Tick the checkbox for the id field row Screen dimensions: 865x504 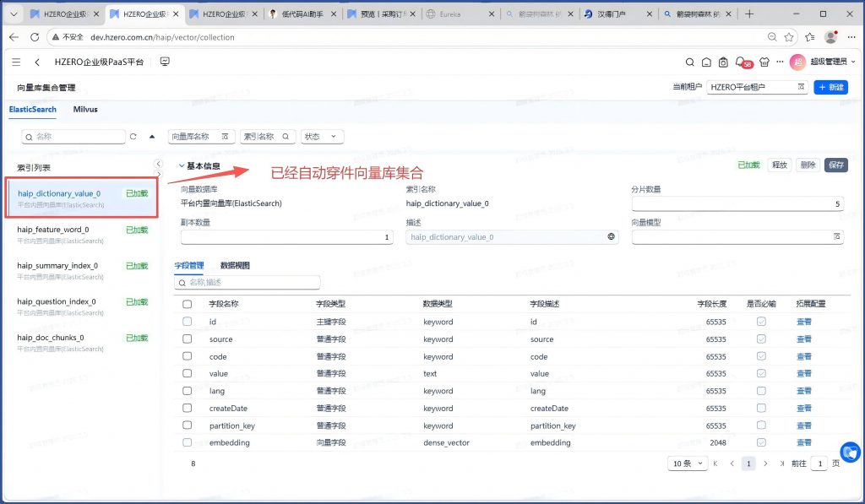[187, 322]
